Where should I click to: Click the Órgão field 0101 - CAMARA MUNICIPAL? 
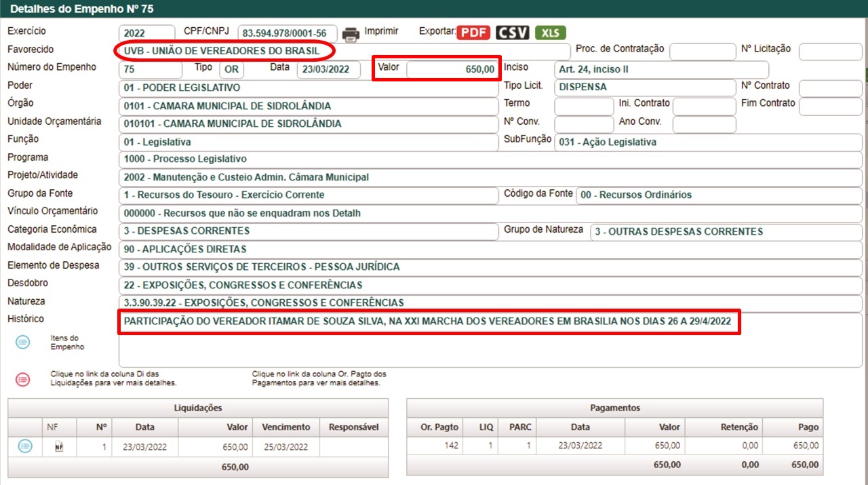tap(308, 106)
